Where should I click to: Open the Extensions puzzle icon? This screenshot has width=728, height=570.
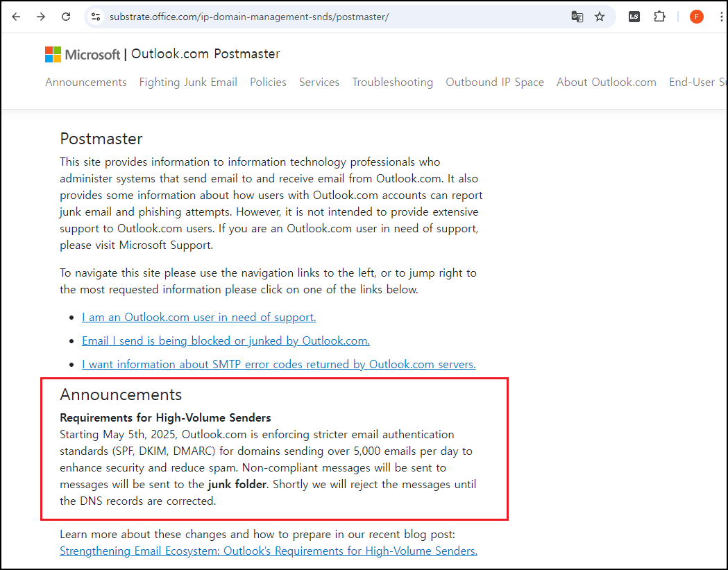659,17
